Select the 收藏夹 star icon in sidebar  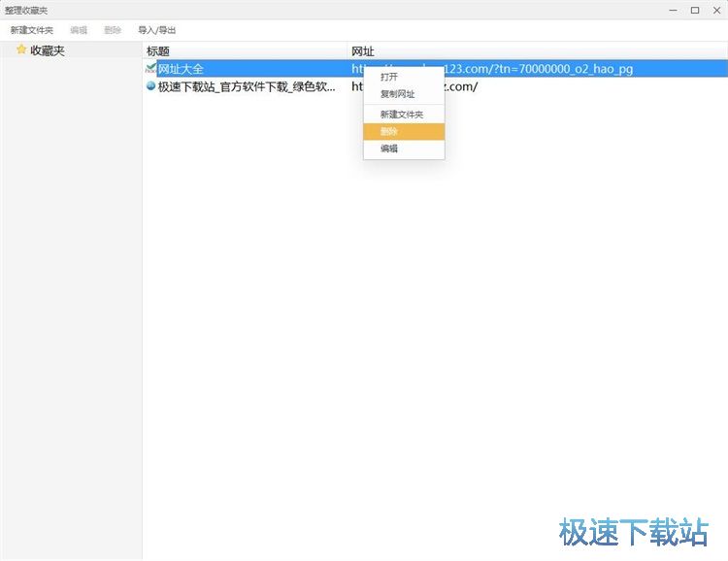(21, 49)
